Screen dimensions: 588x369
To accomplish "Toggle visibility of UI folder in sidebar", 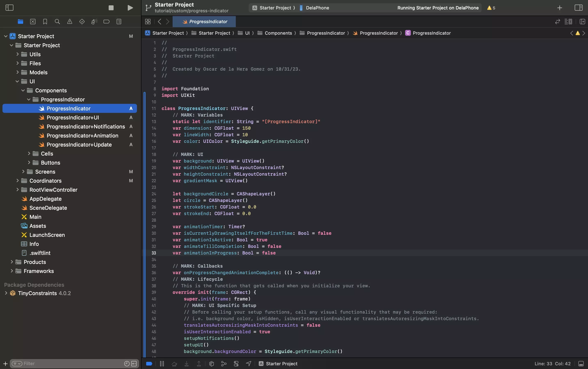I will pos(17,81).
